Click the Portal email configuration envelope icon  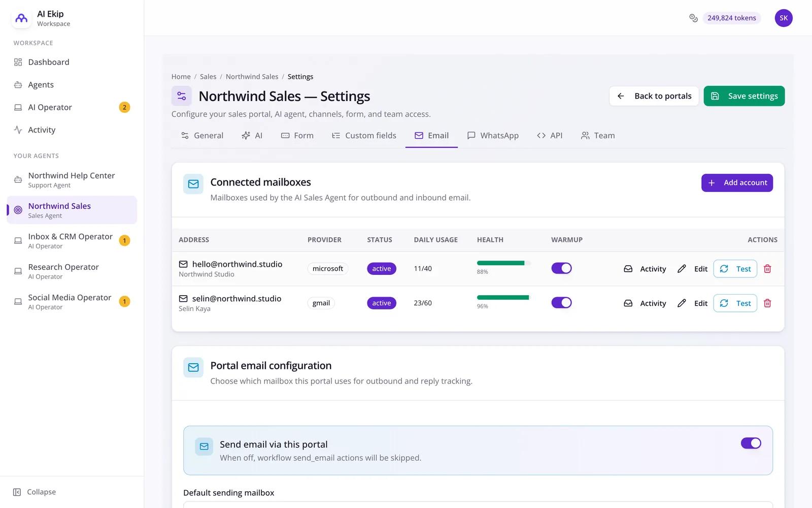(193, 367)
